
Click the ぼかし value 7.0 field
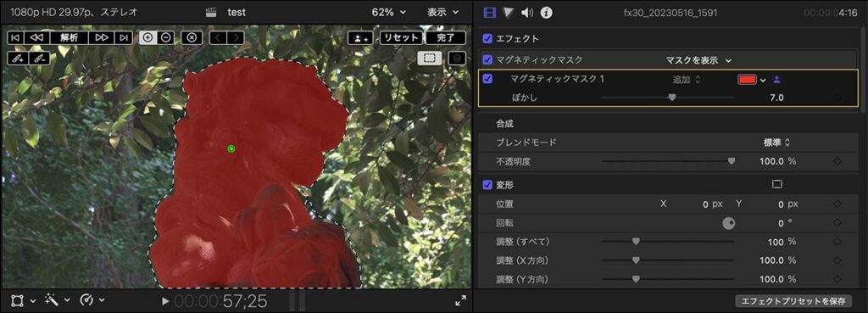tap(776, 98)
